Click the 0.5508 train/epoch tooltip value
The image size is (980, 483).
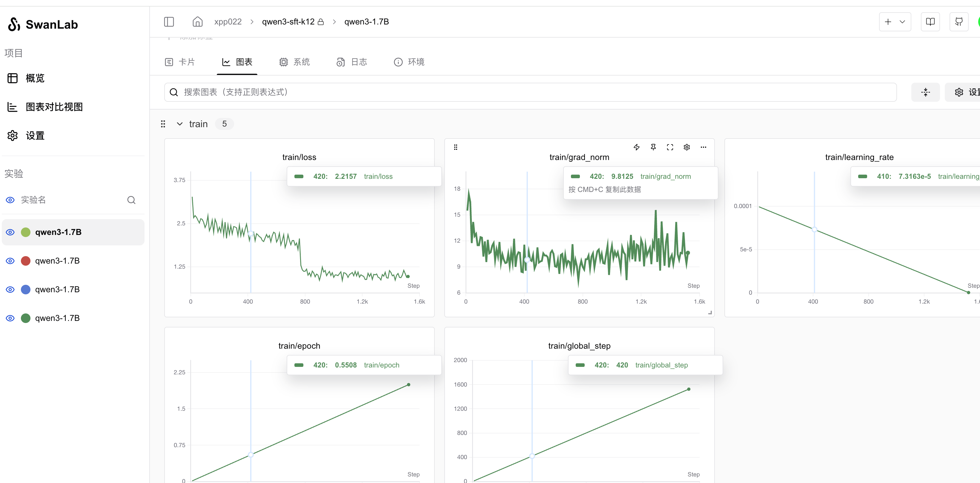click(345, 365)
